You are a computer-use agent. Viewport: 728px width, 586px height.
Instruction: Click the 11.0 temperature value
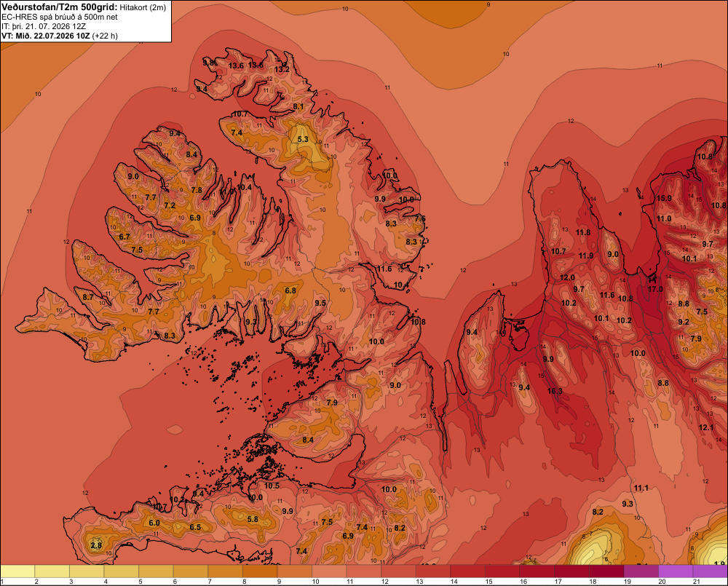click(x=664, y=218)
